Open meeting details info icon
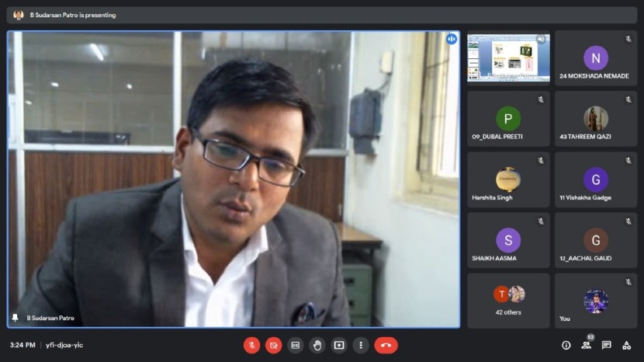This screenshot has width=644, height=362. coord(566,345)
